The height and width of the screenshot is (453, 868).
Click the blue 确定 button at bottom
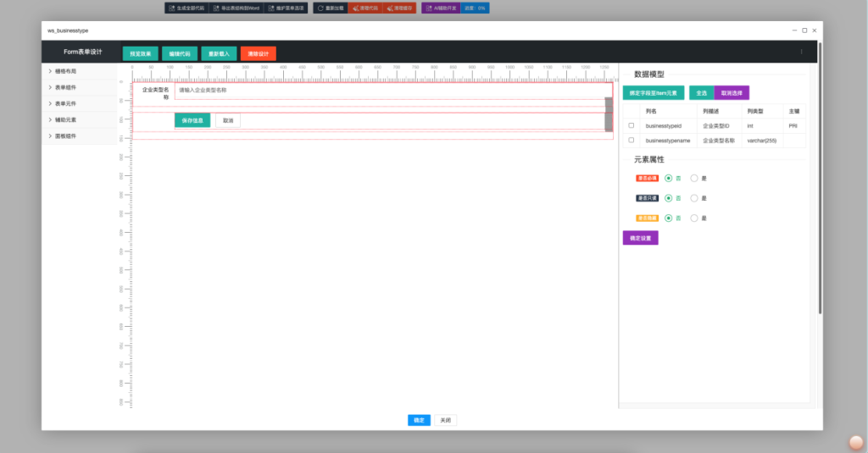tap(419, 420)
